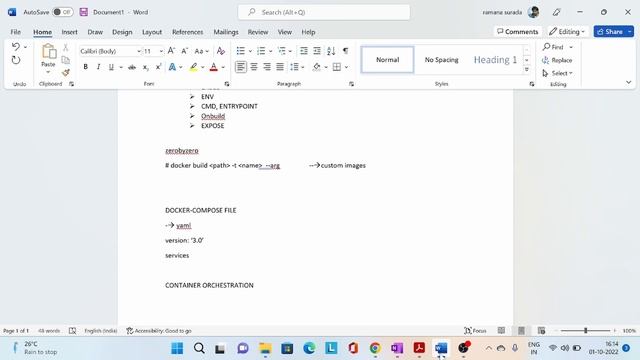Image resolution: width=640 pixels, height=360 pixels.
Task: Toggle Print Layout view
Action: click(521, 331)
